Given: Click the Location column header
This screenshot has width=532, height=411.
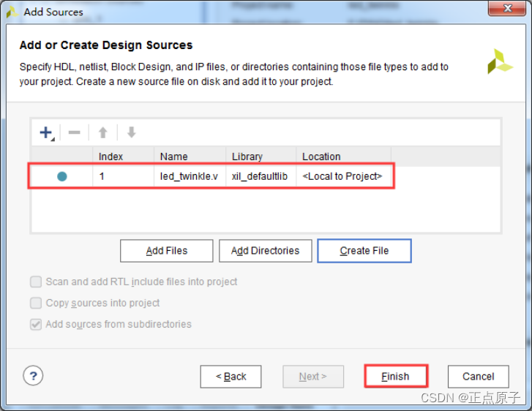Looking at the screenshot, I should [x=343, y=157].
